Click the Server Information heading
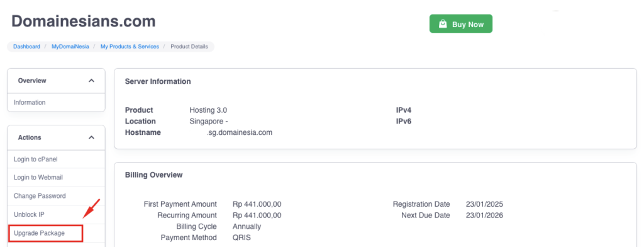644x247 pixels. (x=158, y=81)
